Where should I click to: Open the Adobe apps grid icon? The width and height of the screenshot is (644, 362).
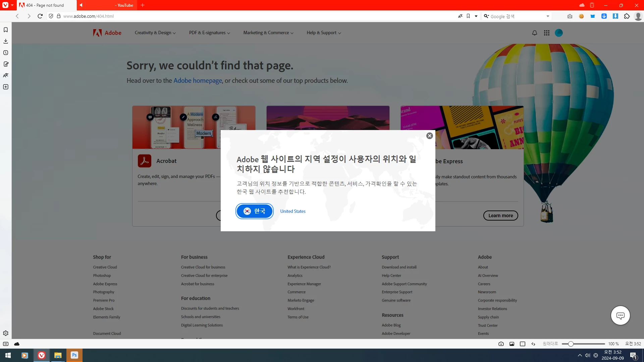547,33
